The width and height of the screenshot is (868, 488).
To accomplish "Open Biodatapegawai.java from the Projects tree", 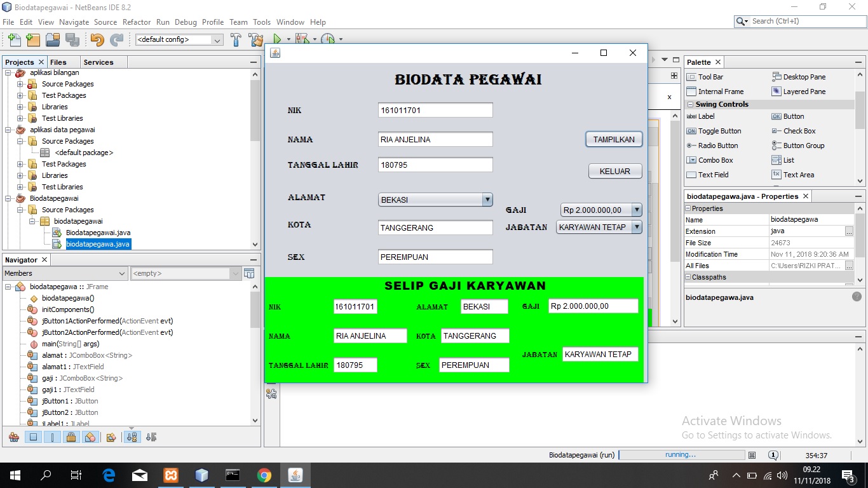I will [x=97, y=233].
